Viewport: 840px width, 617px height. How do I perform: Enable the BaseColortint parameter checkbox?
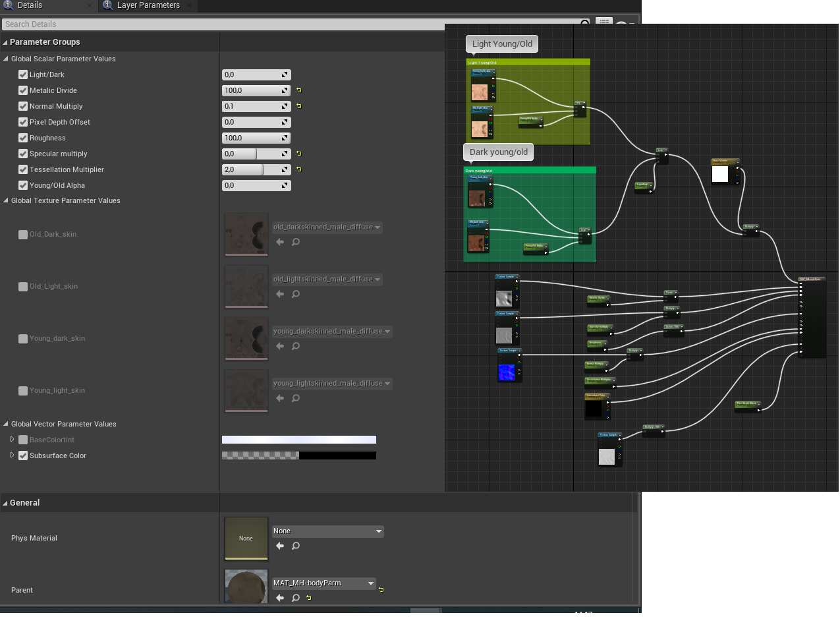point(23,440)
